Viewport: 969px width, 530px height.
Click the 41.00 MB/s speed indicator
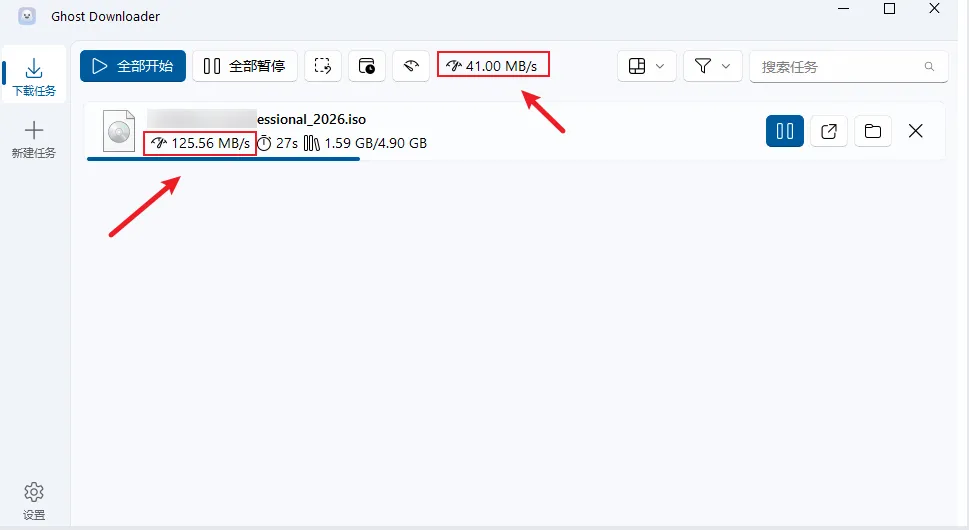click(493, 65)
